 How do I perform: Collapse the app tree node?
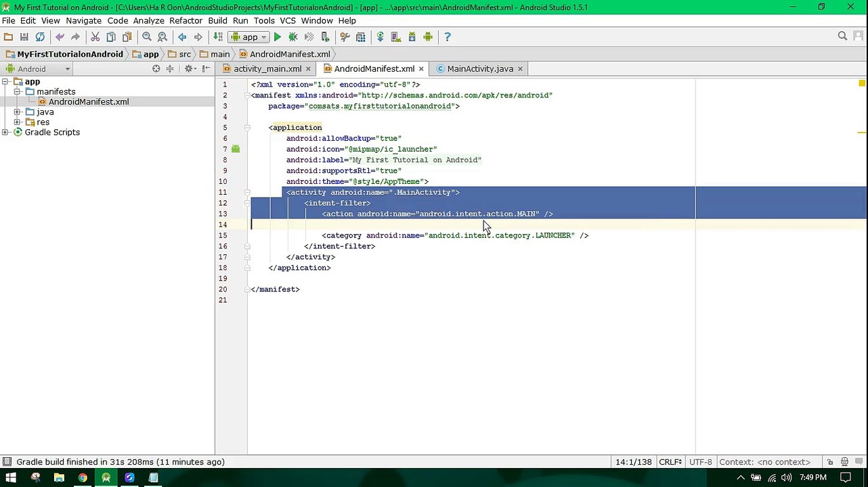[x=5, y=81]
